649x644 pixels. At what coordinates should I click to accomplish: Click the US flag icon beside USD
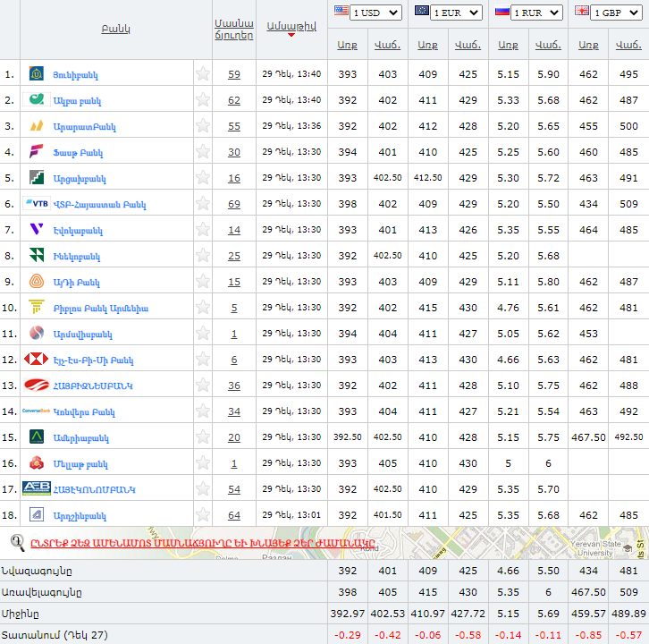[x=341, y=11]
